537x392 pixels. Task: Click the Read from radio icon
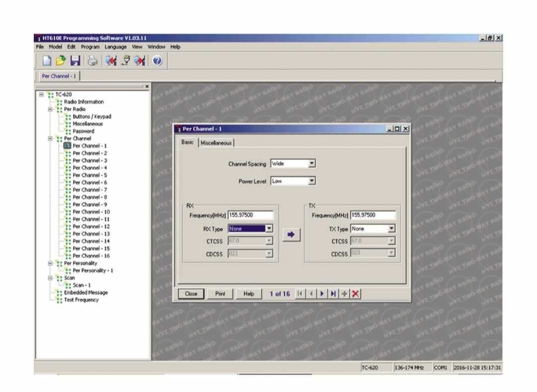click(x=110, y=61)
